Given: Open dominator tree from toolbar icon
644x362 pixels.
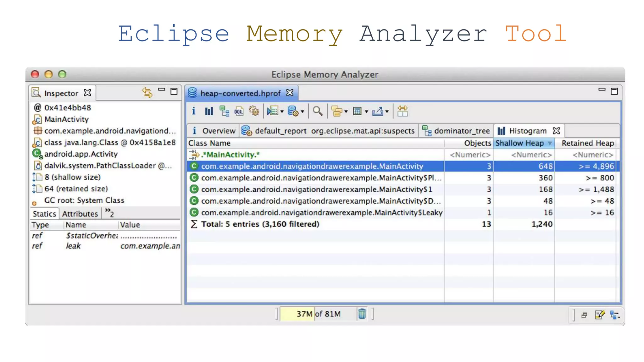Looking at the screenshot, I should coord(224,111).
